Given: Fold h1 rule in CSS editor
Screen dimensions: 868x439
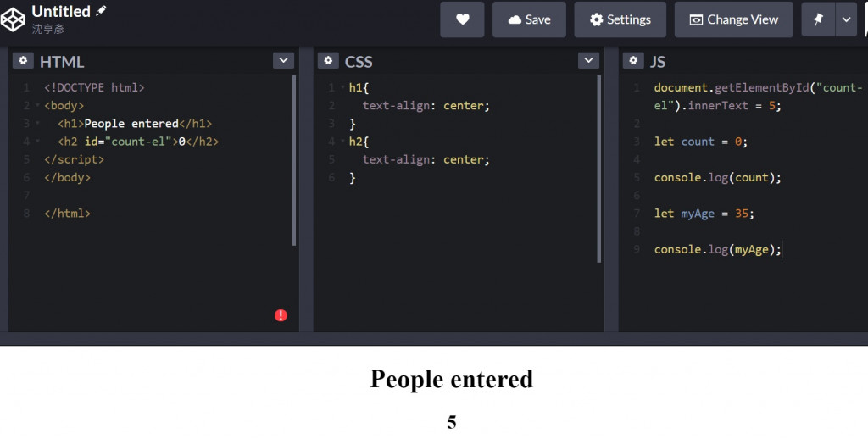Looking at the screenshot, I should click(342, 87).
